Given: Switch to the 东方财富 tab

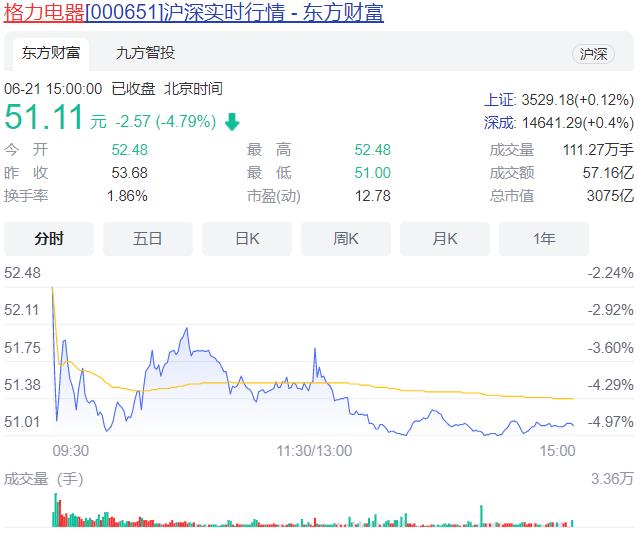Looking at the screenshot, I should coord(51,53).
